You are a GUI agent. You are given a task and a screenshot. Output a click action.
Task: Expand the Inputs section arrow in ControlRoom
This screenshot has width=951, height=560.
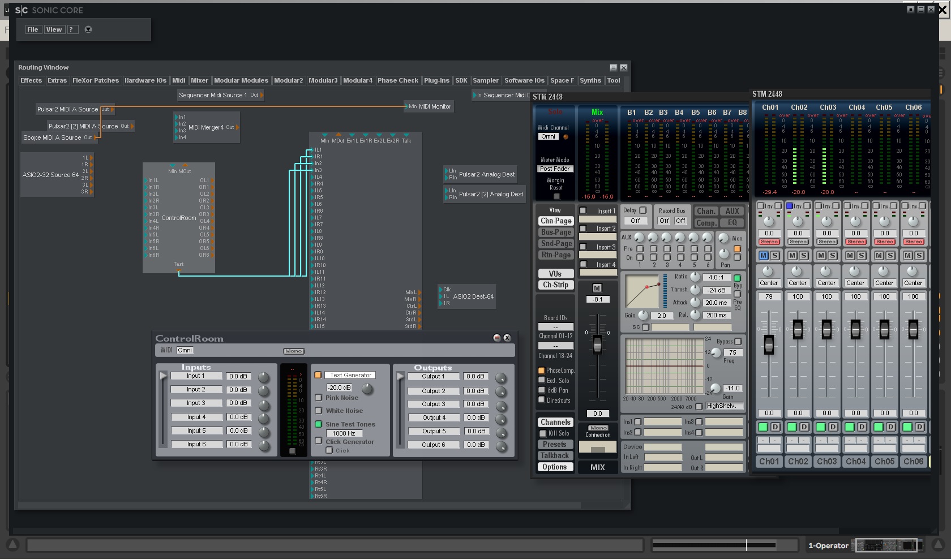click(164, 376)
